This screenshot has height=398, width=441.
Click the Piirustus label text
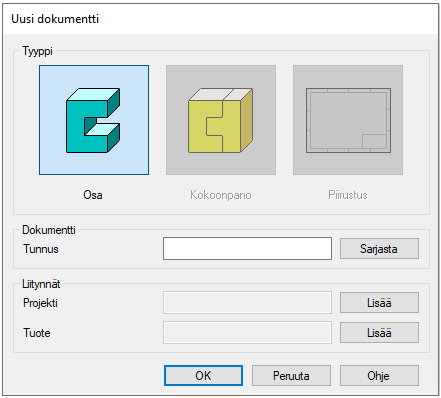pos(348,195)
